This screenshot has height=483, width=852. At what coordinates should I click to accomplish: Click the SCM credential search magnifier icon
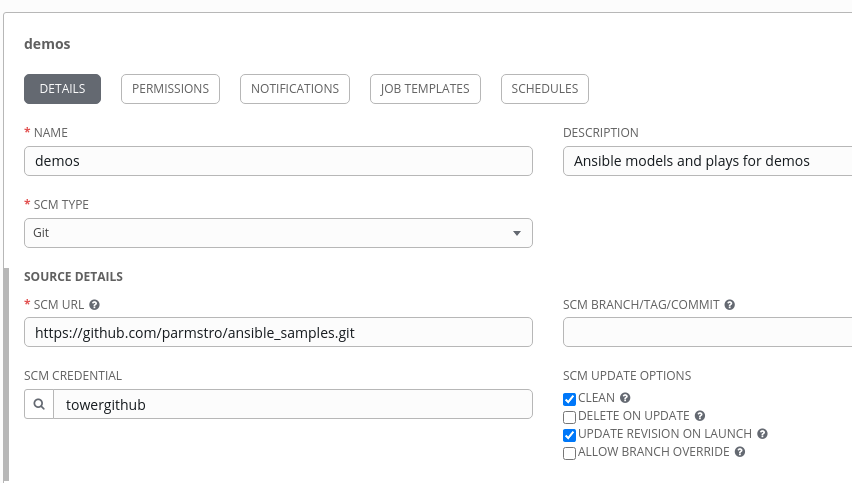[39, 404]
